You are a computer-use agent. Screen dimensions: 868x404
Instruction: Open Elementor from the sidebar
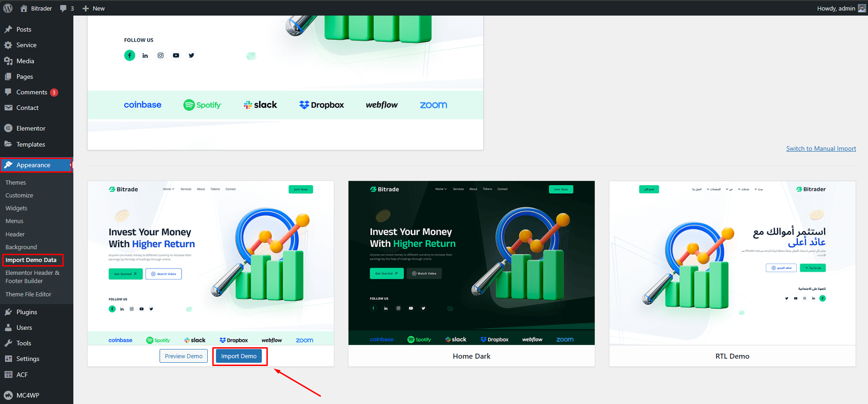(x=31, y=128)
